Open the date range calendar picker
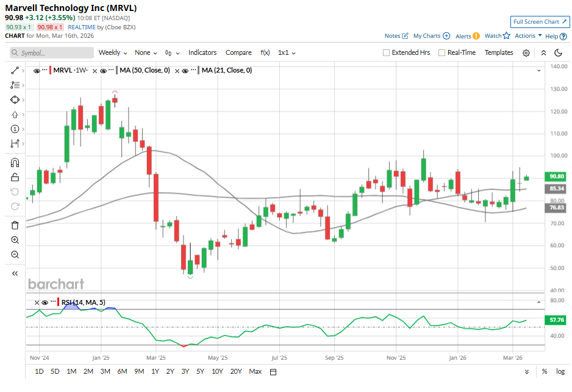 tap(273, 372)
